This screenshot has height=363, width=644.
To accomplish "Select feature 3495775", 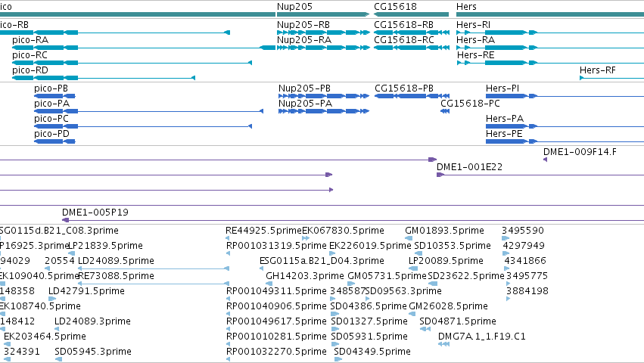I will click(x=527, y=276).
